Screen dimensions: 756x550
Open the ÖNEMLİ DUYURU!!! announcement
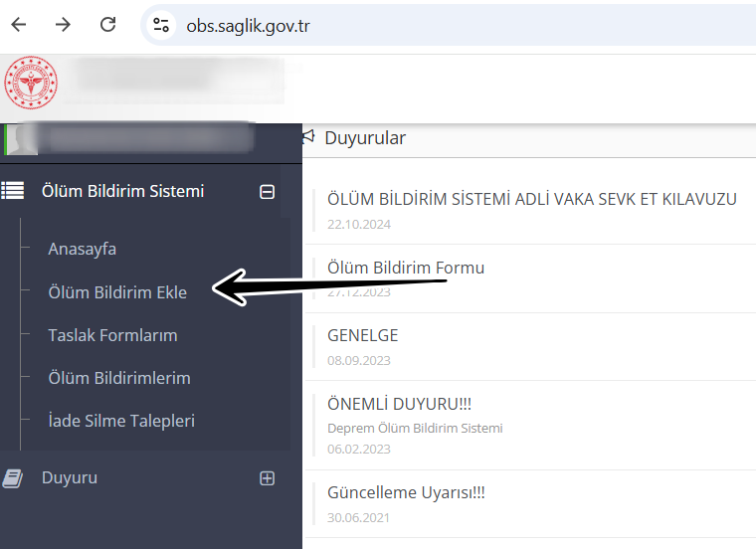click(399, 404)
